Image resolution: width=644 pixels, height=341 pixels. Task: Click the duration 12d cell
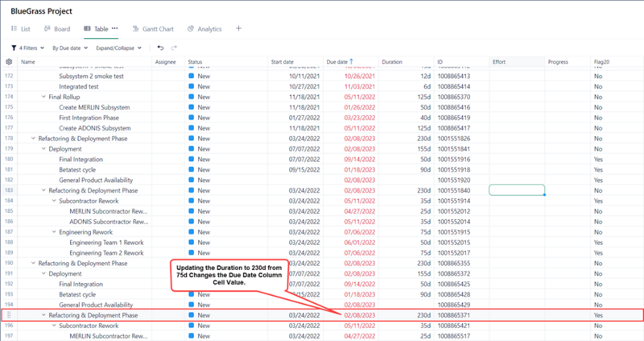(x=426, y=76)
